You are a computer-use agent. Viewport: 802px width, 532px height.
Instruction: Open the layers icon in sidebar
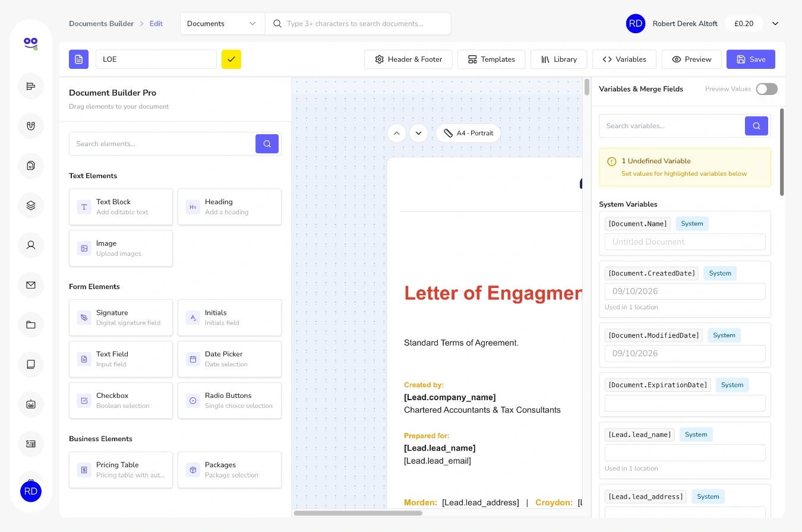coord(31,205)
